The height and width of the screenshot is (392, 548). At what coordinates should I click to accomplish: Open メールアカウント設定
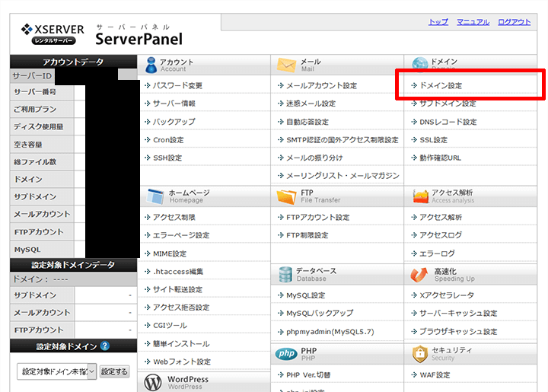point(321,85)
